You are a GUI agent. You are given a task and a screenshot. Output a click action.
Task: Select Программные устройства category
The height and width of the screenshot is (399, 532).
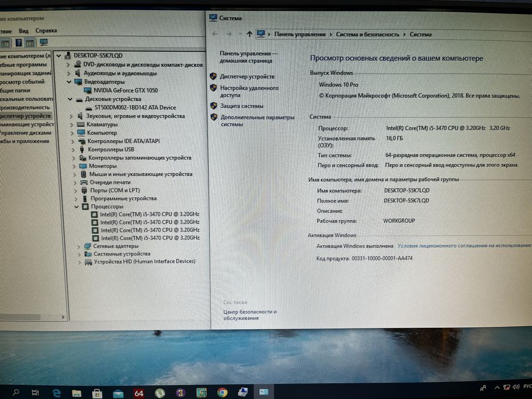click(x=124, y=198)
